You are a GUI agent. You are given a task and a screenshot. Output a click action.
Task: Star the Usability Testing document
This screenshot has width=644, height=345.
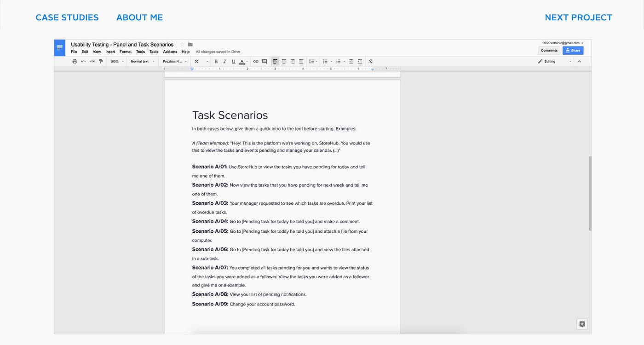182,45
